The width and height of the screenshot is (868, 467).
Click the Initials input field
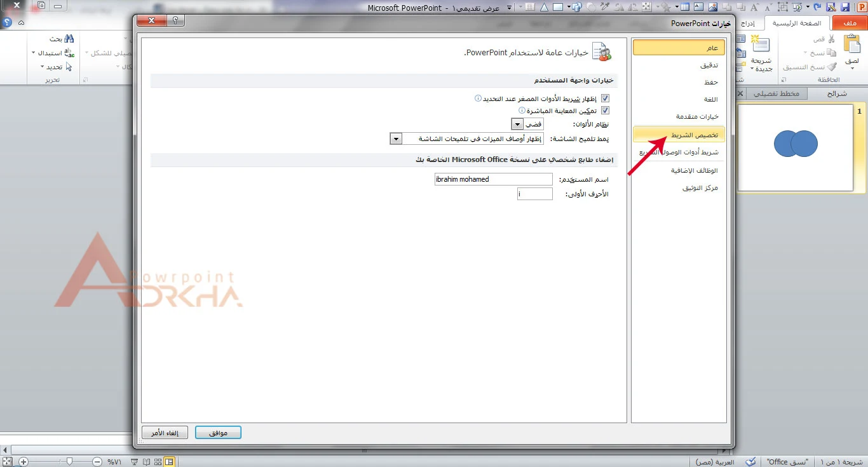coord(535,194)
